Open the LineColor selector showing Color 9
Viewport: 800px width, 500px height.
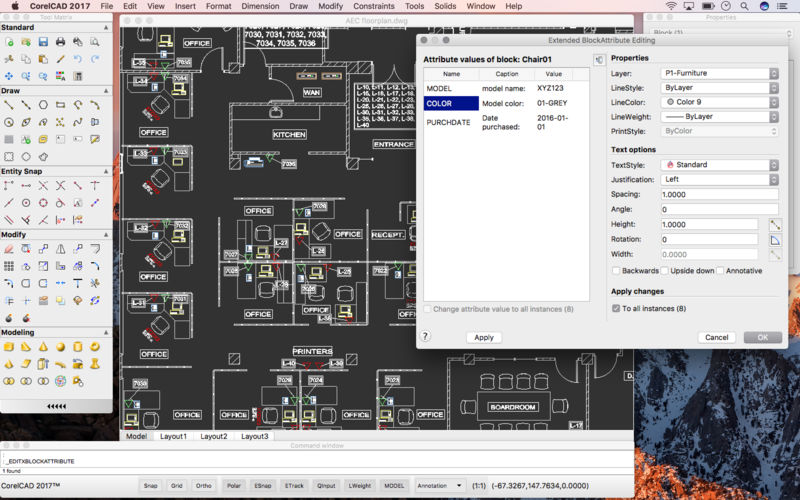[720, 102]
